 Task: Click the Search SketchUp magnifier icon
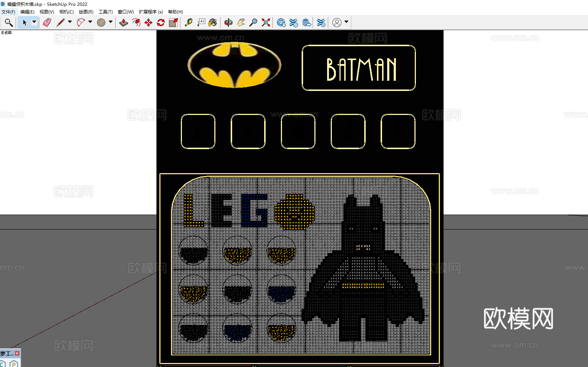8,23
